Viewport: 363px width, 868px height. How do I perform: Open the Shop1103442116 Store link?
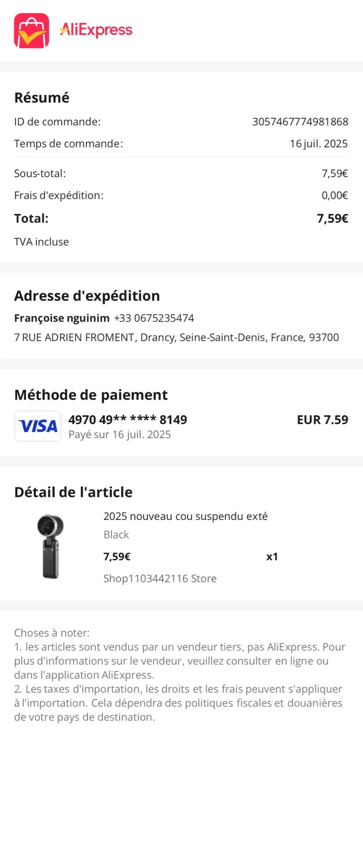(160, 579)
